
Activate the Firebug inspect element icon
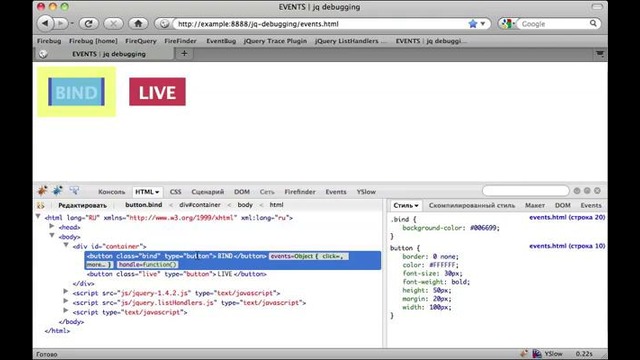[74, 190]
